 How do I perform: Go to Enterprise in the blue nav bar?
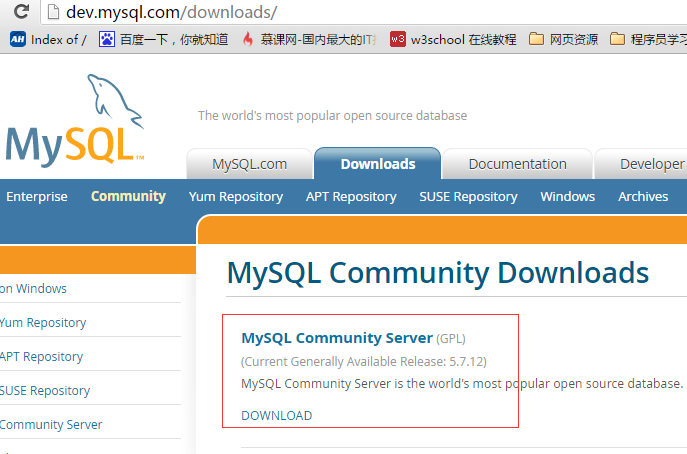point(37,196)
